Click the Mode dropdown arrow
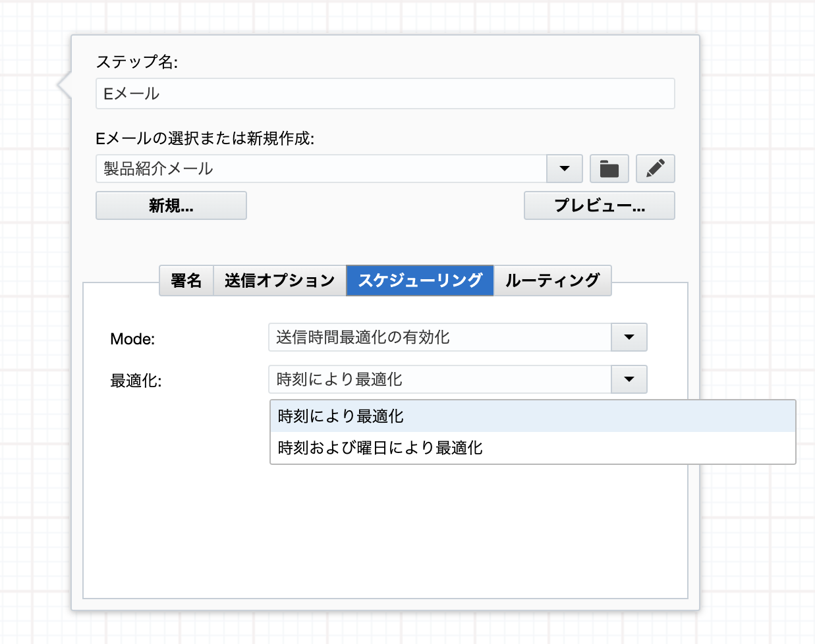Viewport: 815px width, 644px height. [629, 337]
